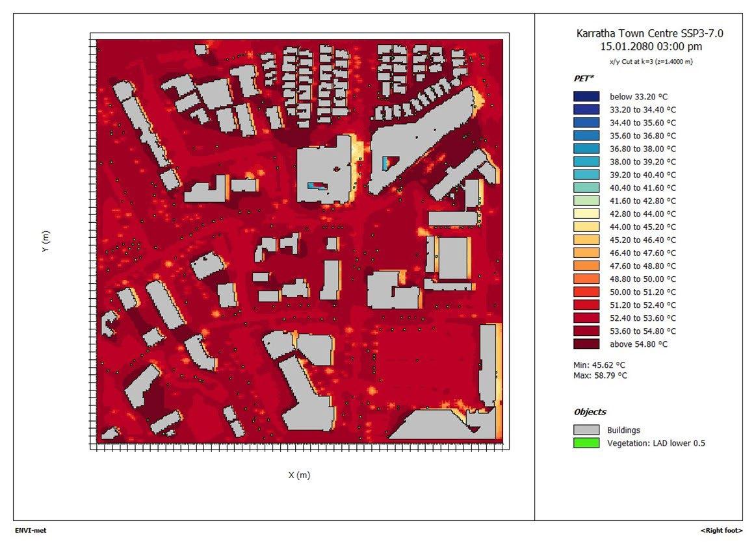Select the '36.80 to 38.00 °C' color swatch
Screen dimensions: 756x547
586,148
